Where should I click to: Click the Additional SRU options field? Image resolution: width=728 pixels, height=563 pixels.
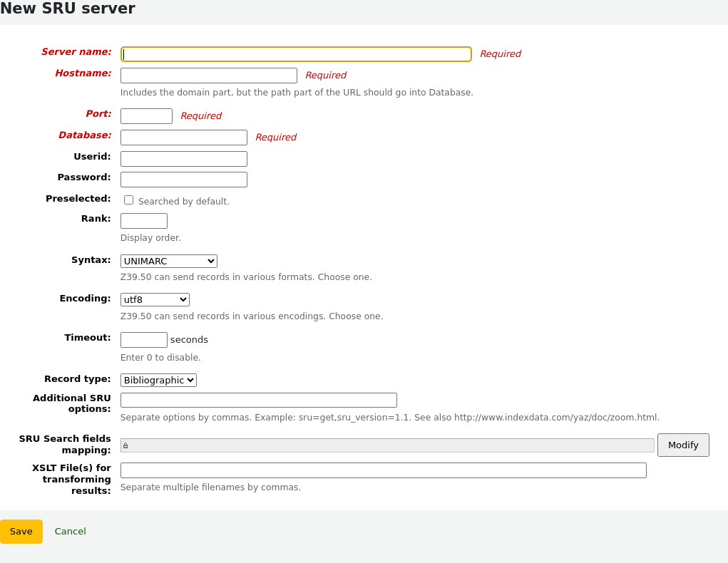(x=258, y=400)
